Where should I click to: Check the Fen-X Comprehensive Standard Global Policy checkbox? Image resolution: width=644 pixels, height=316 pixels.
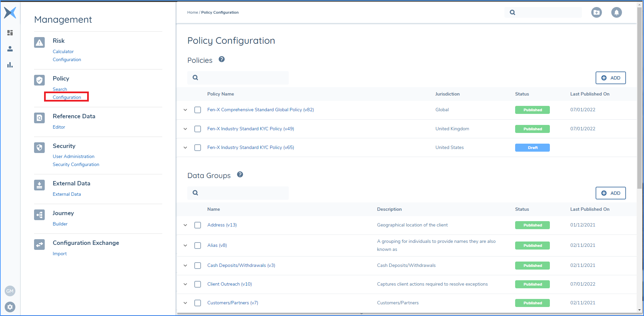click(198, 110)
